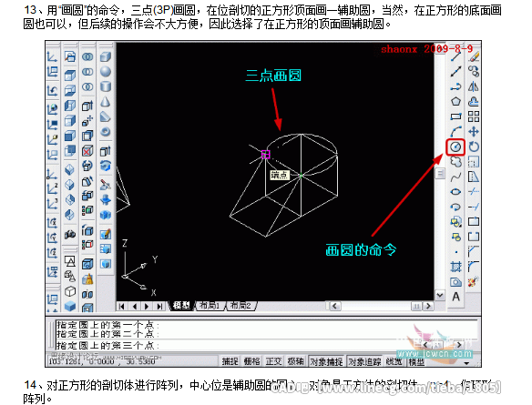
Task: Click the Trim modify tool
Action: (474, 192)
